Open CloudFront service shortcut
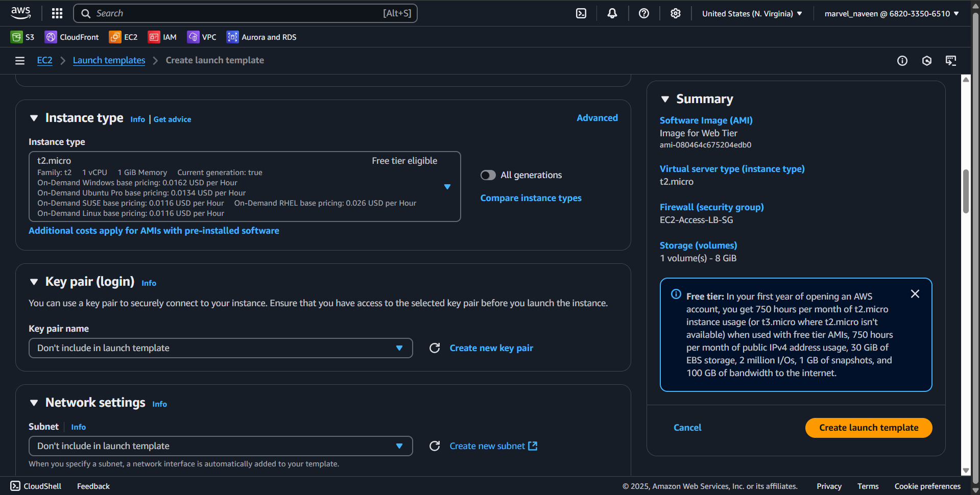The image size is (980, 495). (x=72, y=37)
